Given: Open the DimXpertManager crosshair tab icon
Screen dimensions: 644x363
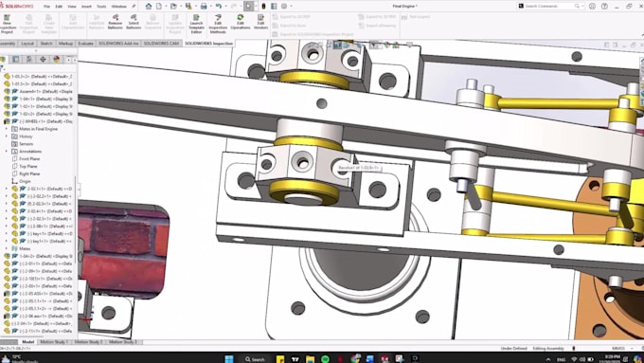Looking at the screenshot, I should 43,60.
